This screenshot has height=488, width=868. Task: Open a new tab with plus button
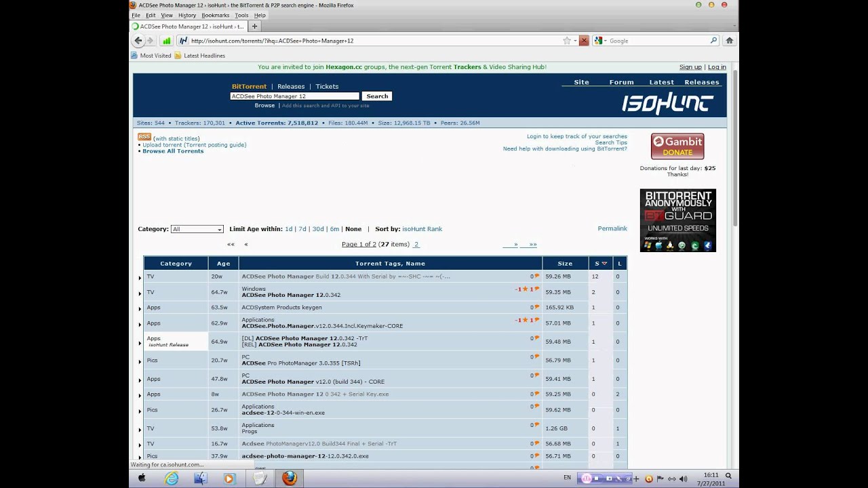click(255, 26)
